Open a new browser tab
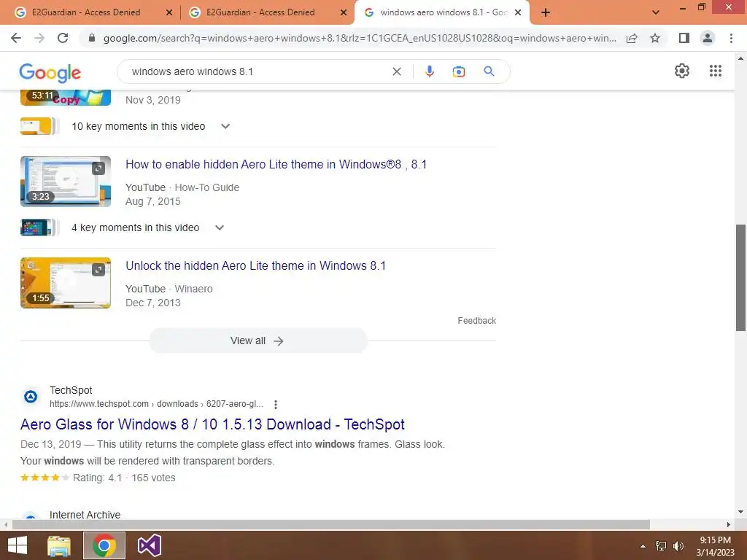Viewport: 747px width, 560px height. pos(546,12)
